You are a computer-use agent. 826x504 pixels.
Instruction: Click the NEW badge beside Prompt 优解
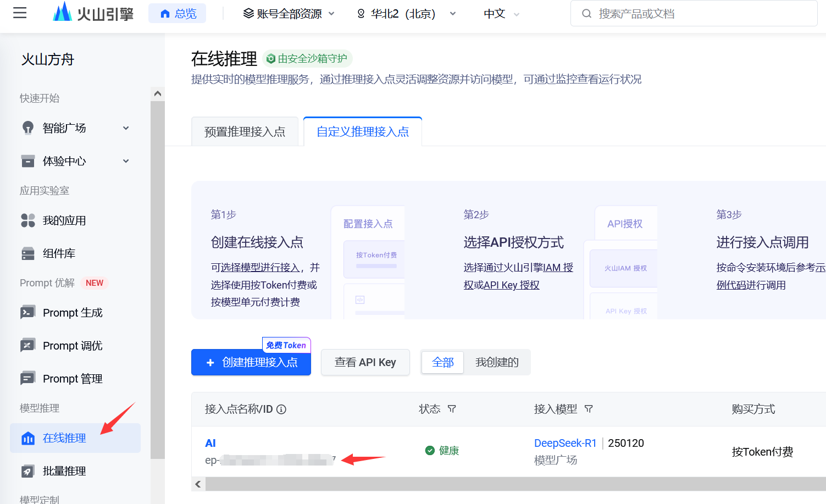pos(95,283)
